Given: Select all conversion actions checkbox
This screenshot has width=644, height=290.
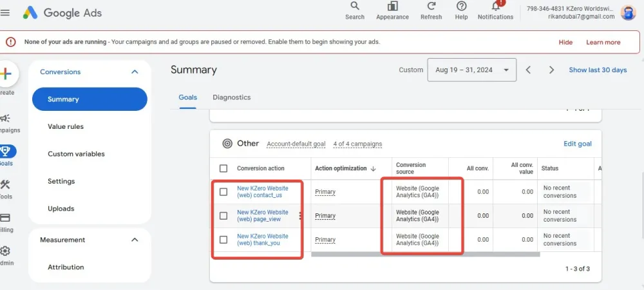Looking at the screenshot, I should (223, 168).
